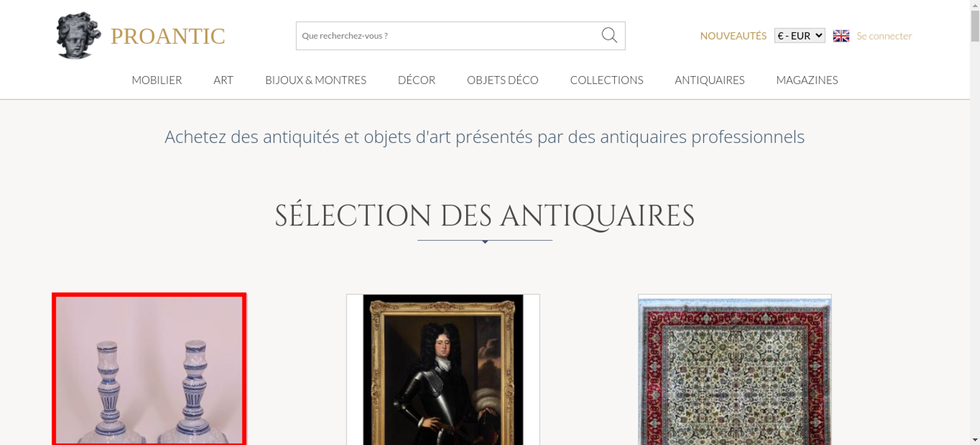This screenshot has height=445, width=980.
Task: Open the blue candlesticks thumbnail
Action: 149,369
